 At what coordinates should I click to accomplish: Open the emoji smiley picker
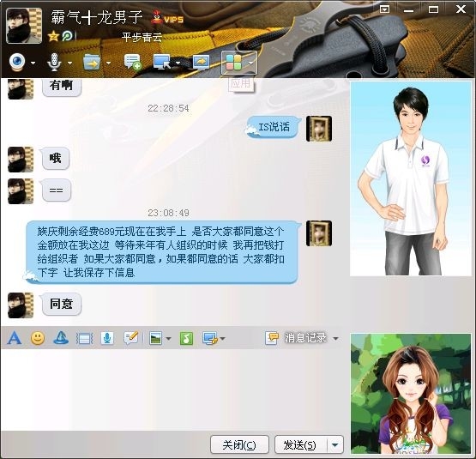coord(38,338)
